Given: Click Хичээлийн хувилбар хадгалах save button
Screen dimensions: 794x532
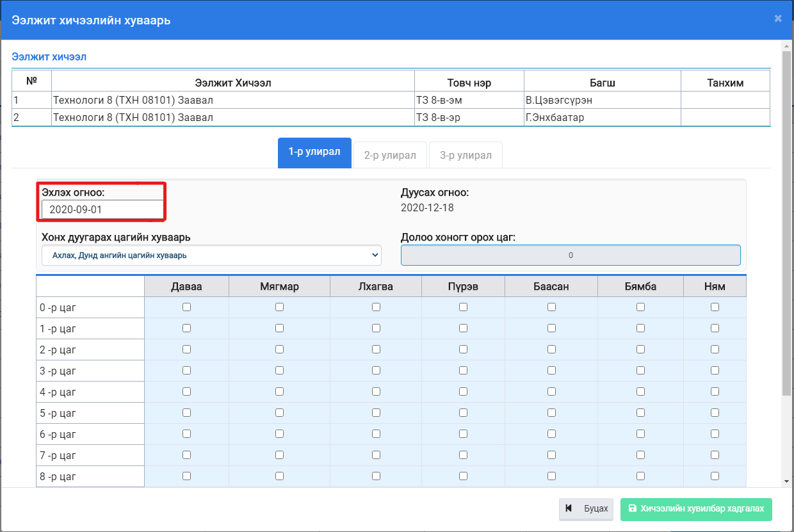Looking at the screenshot, I should tap(696, 509).
